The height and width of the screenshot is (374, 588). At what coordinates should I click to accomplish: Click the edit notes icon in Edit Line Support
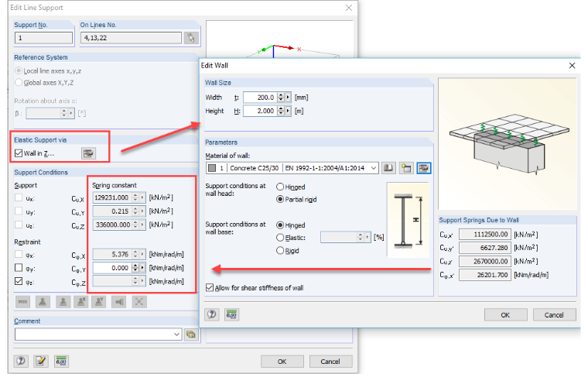(40, 362)
